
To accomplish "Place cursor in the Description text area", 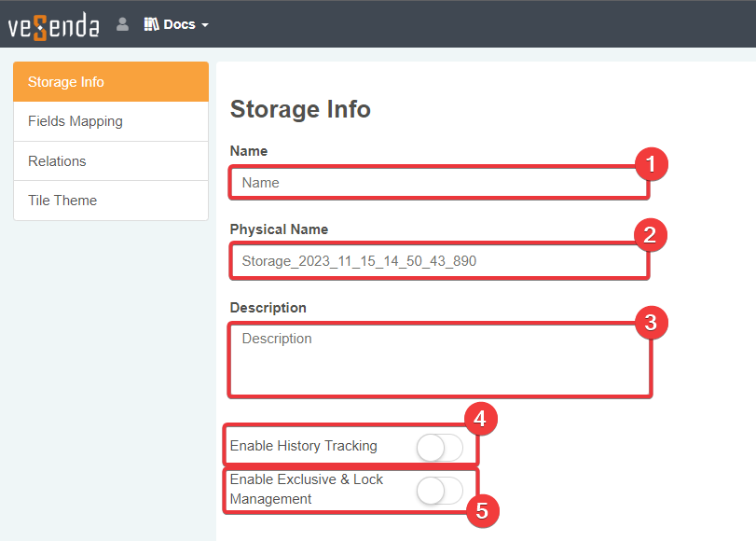I will (x=438, y=359).
